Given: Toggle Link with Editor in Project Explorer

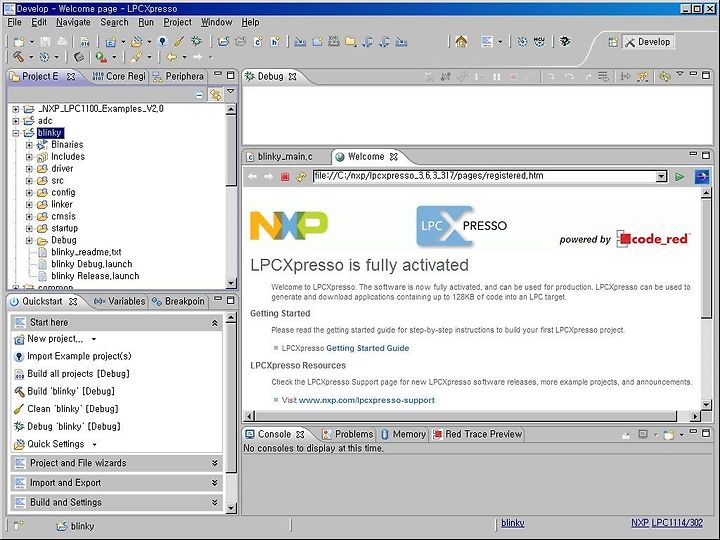Looking at the screenshot, I should pos(215,95).
